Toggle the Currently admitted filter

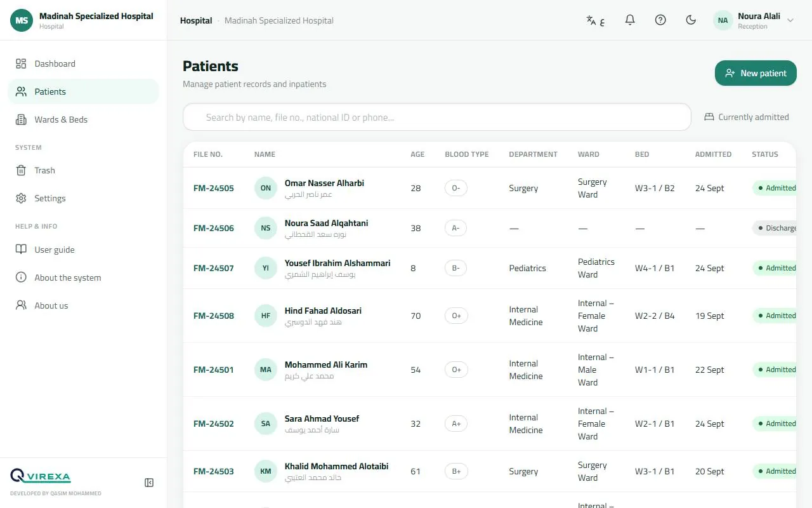[x=747, y=117]
